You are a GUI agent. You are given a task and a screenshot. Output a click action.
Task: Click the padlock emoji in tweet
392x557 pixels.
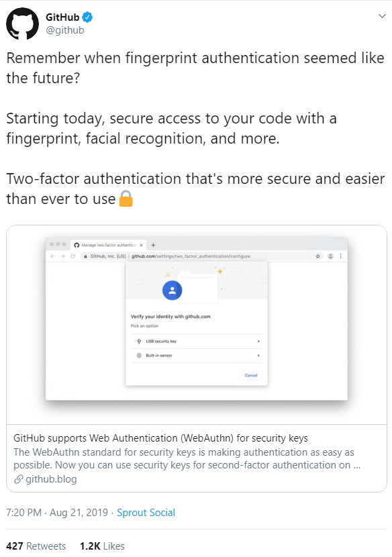126,199
